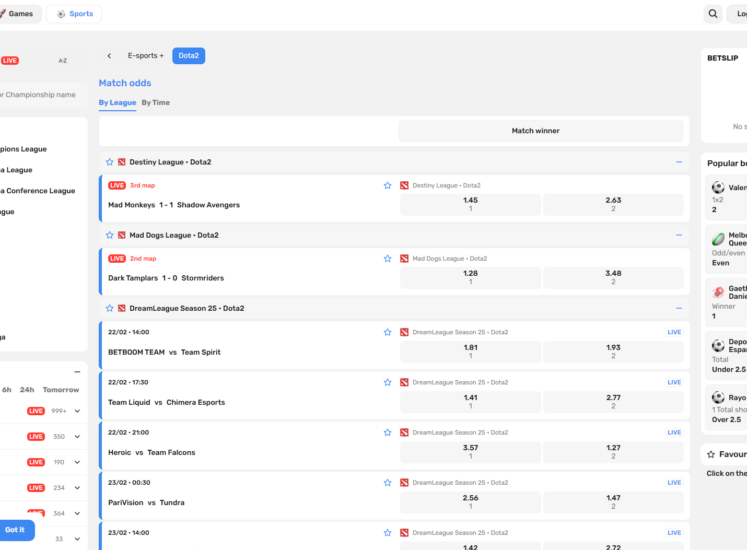747x550 pixels.
Task: Select the By League tab
Action: pyautogui.click(x=117, y=103)
